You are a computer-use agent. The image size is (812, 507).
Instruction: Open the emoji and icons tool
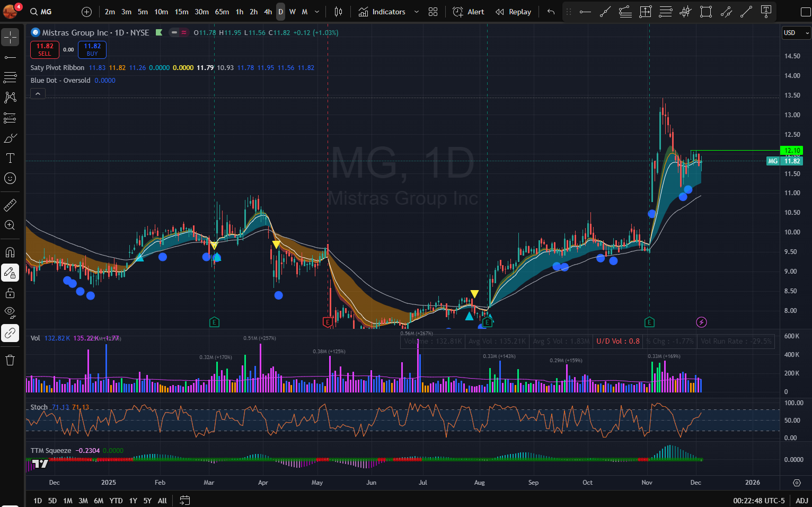pyautogui.click(x=10, y=178)
